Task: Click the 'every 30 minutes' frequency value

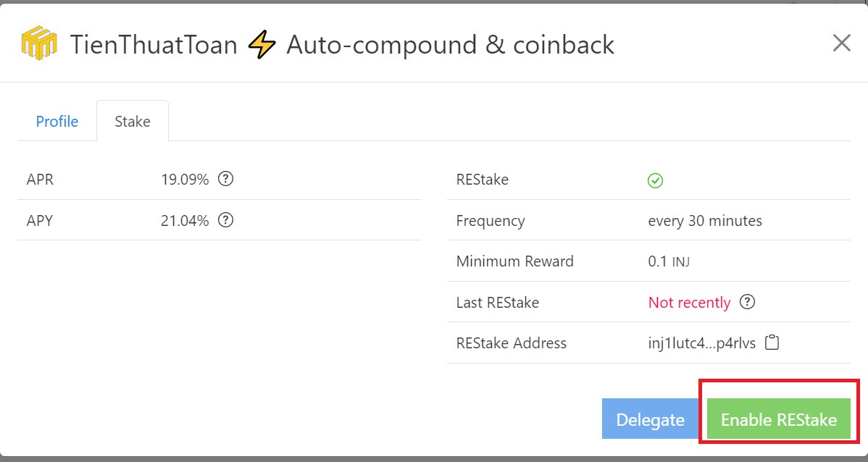Action: [x=705, y=221]
